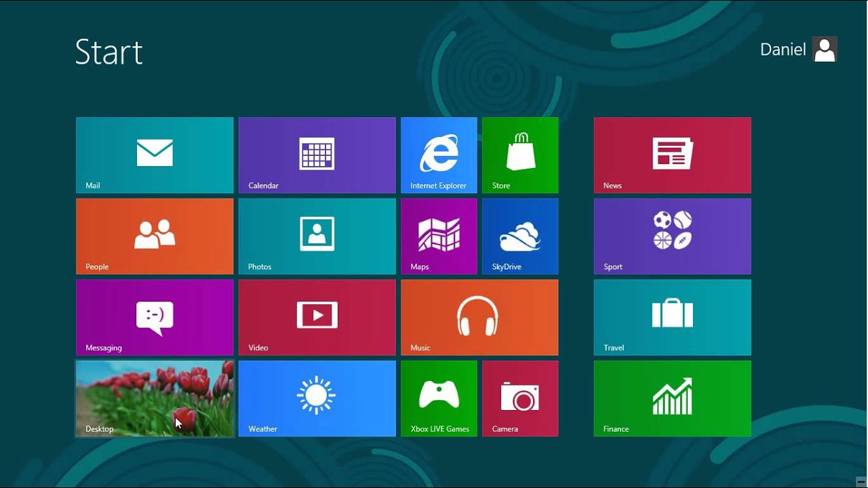This screenshot has height=488, width=868.
Task: Launch the Messaging app
Action: click(x=154, y=317)
